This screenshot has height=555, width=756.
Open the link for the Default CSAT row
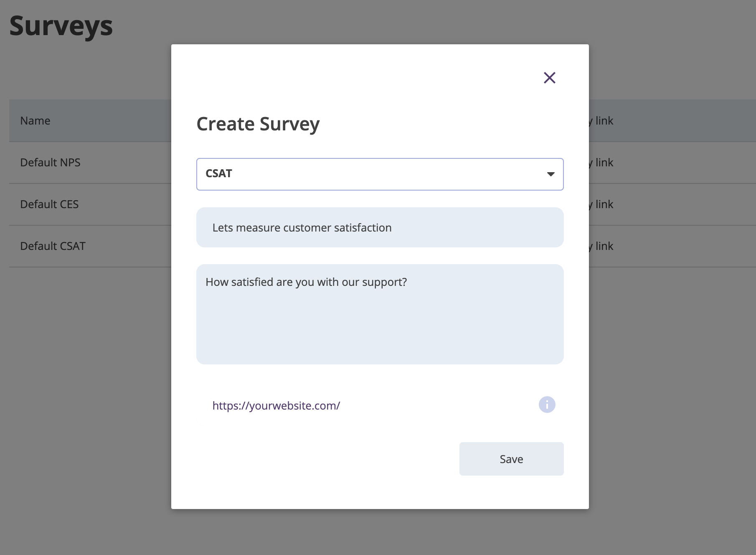(x=604, y=246)
